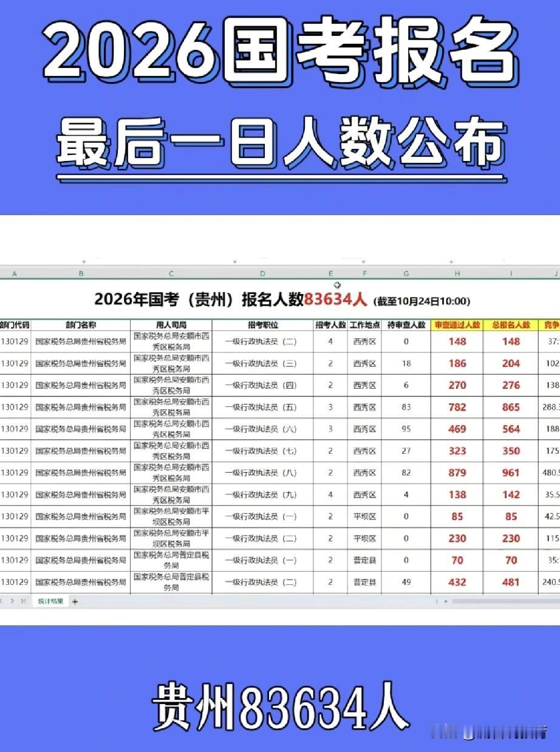The width and height of the screenshot is (560, 752).
Task: Click the 招考人数 header cell
Action: click(330, 325)
